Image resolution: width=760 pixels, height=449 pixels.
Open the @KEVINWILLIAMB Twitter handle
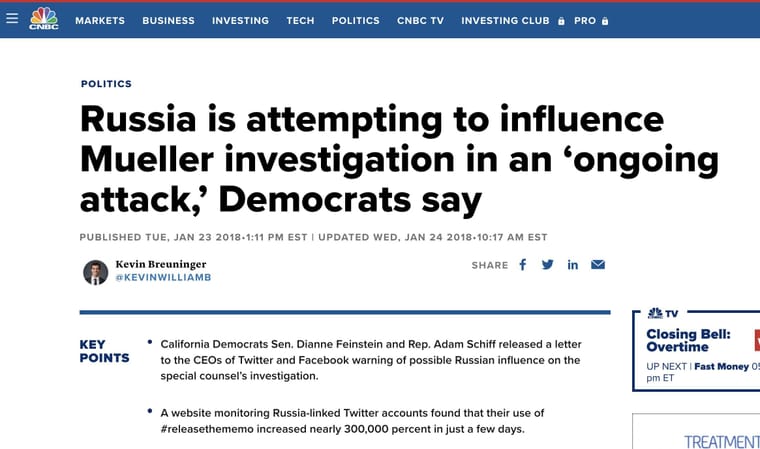(163, 277)
